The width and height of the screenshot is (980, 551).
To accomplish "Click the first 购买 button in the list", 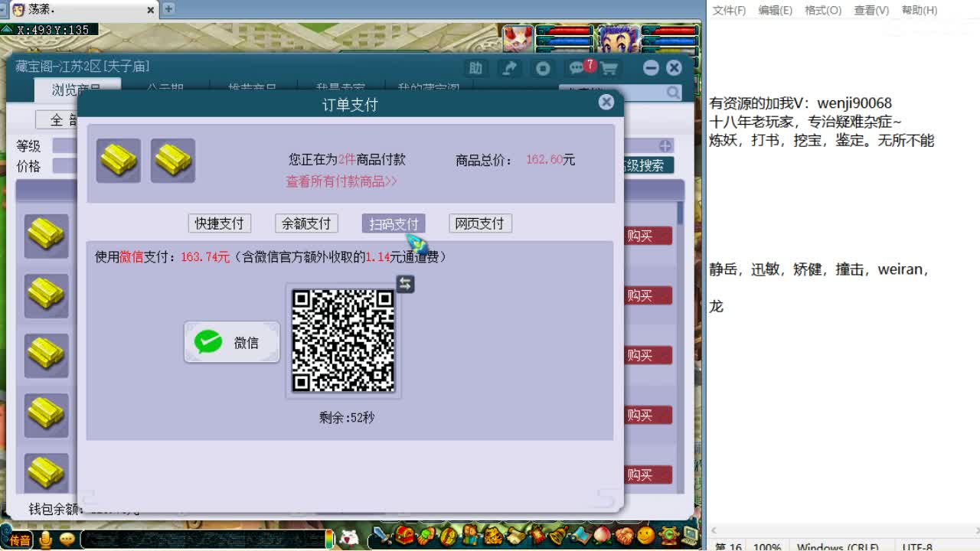I will tap(648, 236).
